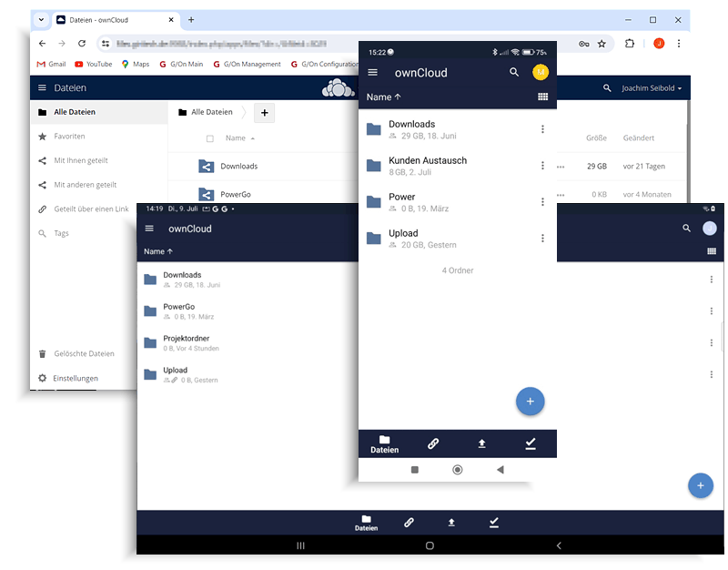Select Alle Dateien in web sidebar
Viewport: 728px width, 570px height.
(99, 112)
